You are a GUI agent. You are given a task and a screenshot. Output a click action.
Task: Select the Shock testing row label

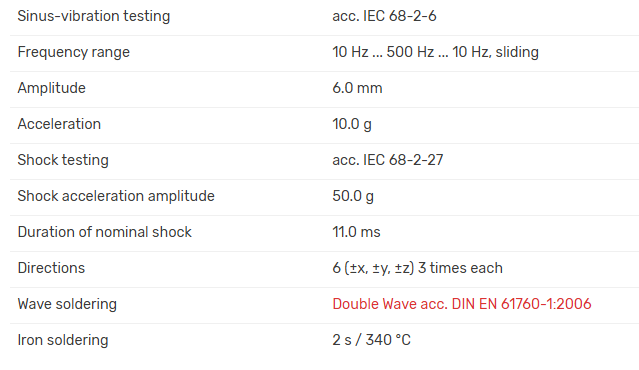(63, 160)
